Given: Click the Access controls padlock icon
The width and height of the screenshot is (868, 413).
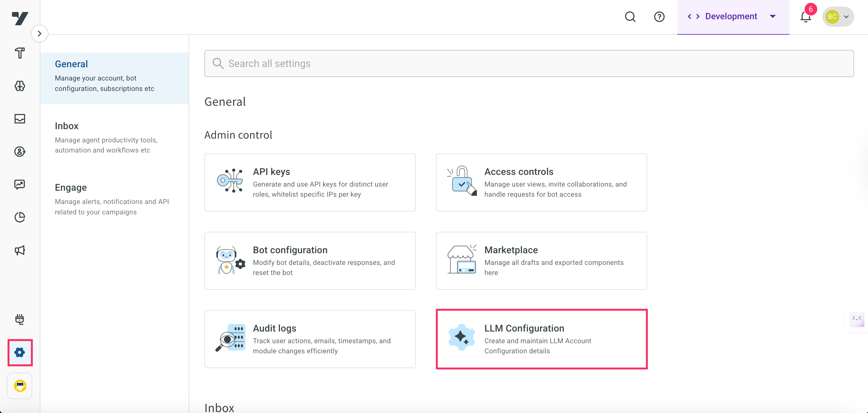Looking at the screenshot, I should (x=462, y=181).
